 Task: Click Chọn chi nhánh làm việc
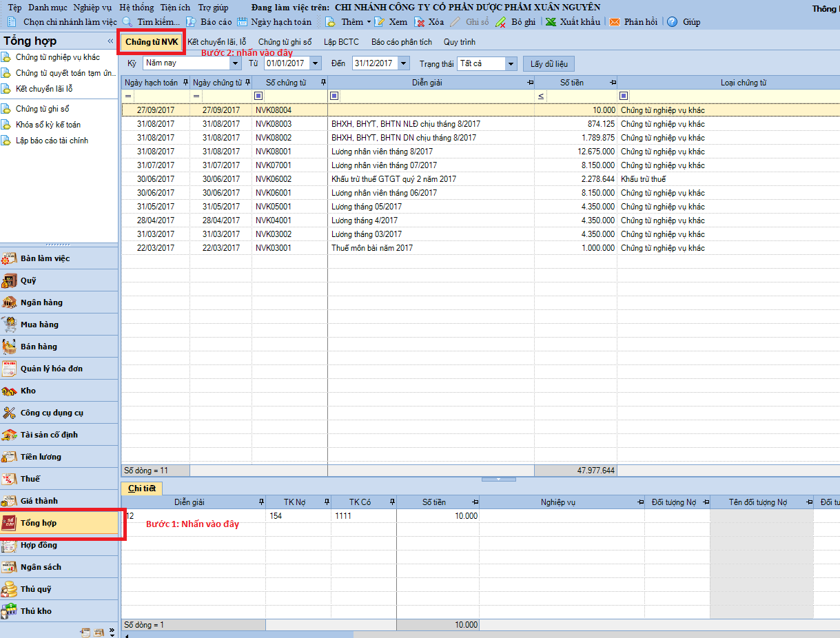point(62,22)
